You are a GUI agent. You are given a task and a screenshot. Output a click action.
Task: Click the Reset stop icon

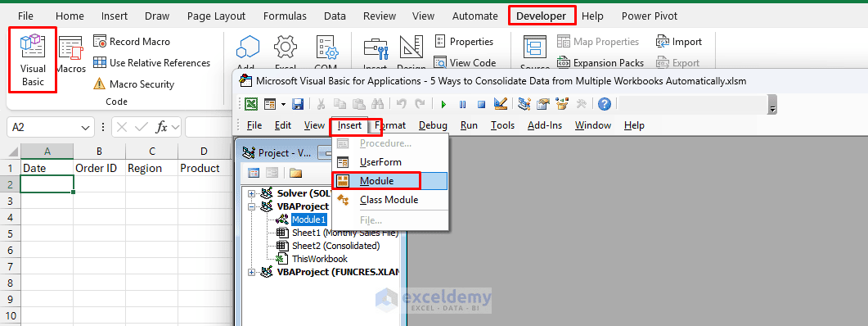pos(482,104)
